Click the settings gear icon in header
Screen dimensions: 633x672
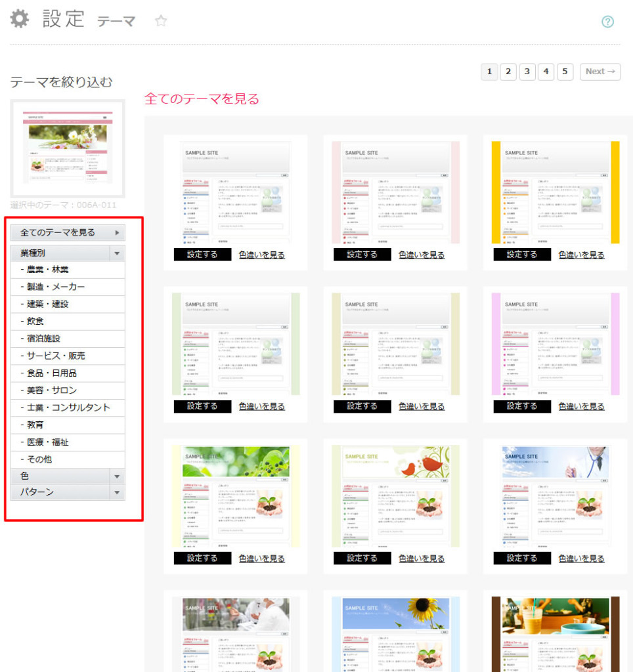point(20,19)
